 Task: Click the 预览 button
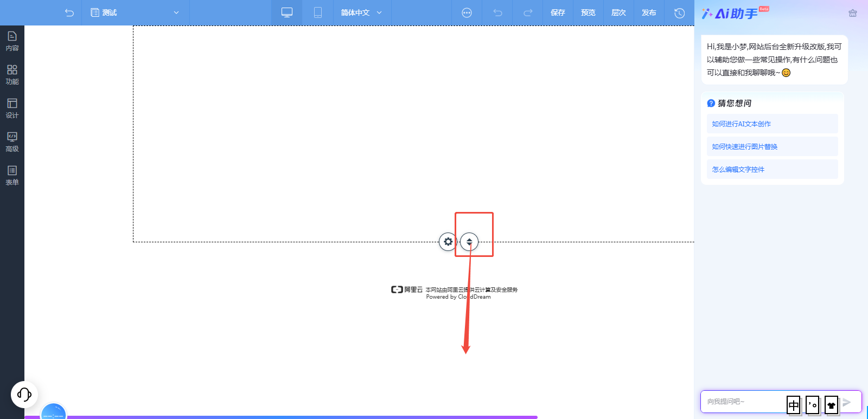tap(588, 12)
